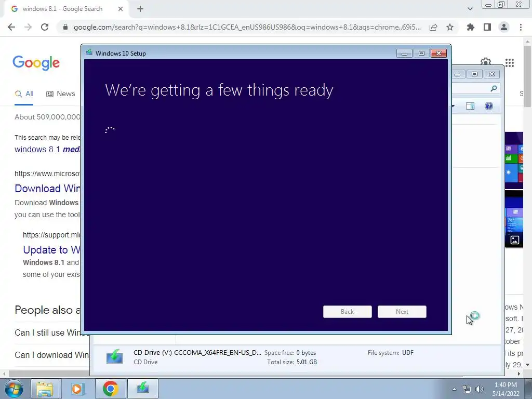Click the File system UDF text

(391, 353)
